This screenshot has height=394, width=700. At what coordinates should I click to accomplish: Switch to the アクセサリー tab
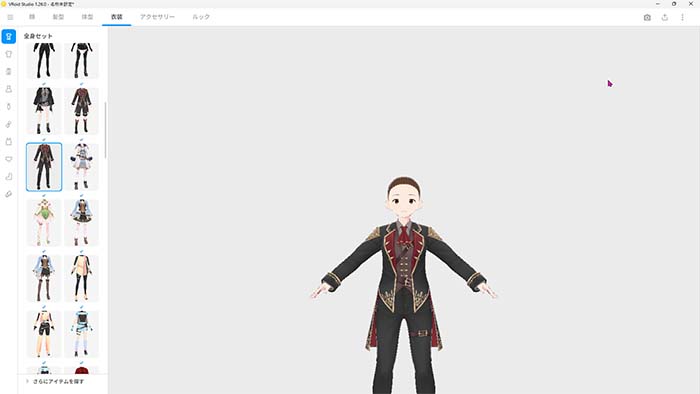coord(157,17)
